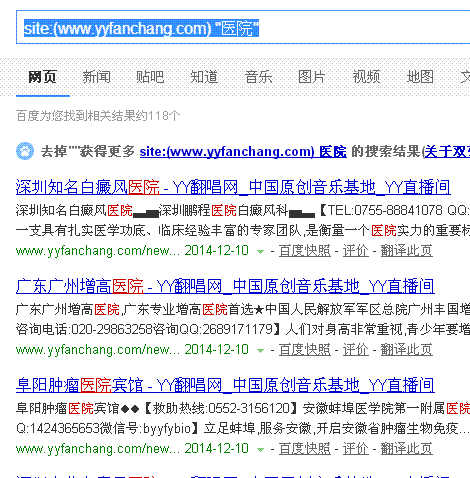Click 评价 under the 深圳知名白癜风医院 result
The height and width of the screenshot is (478, 470).
tap(356, 251)
